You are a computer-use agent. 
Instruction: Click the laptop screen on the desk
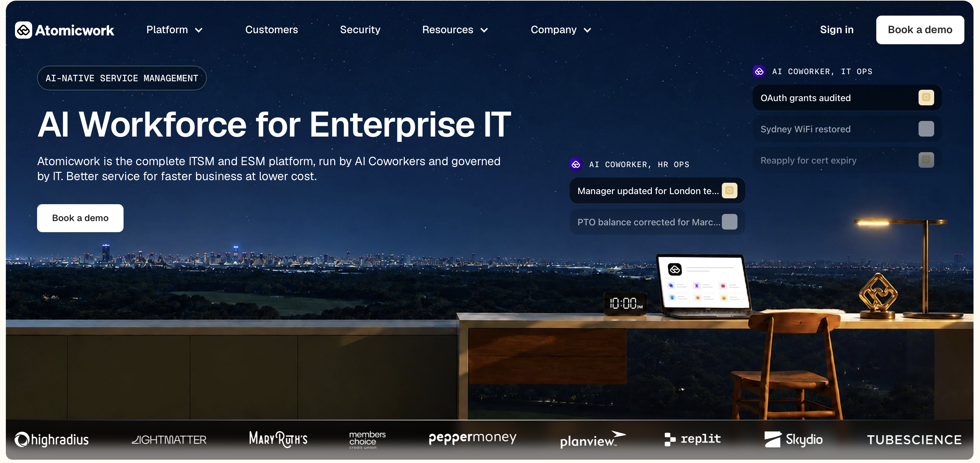pos(703,282)
